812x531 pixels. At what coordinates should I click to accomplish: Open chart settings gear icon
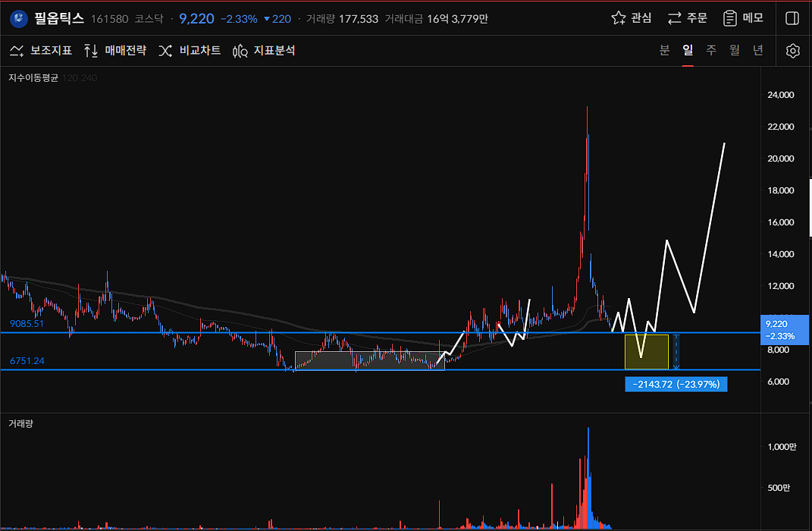point(792,51)
